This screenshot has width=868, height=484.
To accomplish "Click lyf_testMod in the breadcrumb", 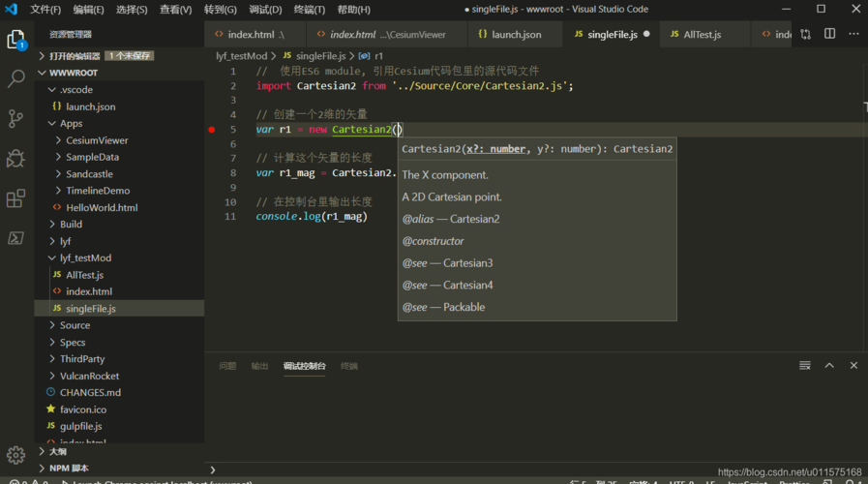I will [241, 56].
